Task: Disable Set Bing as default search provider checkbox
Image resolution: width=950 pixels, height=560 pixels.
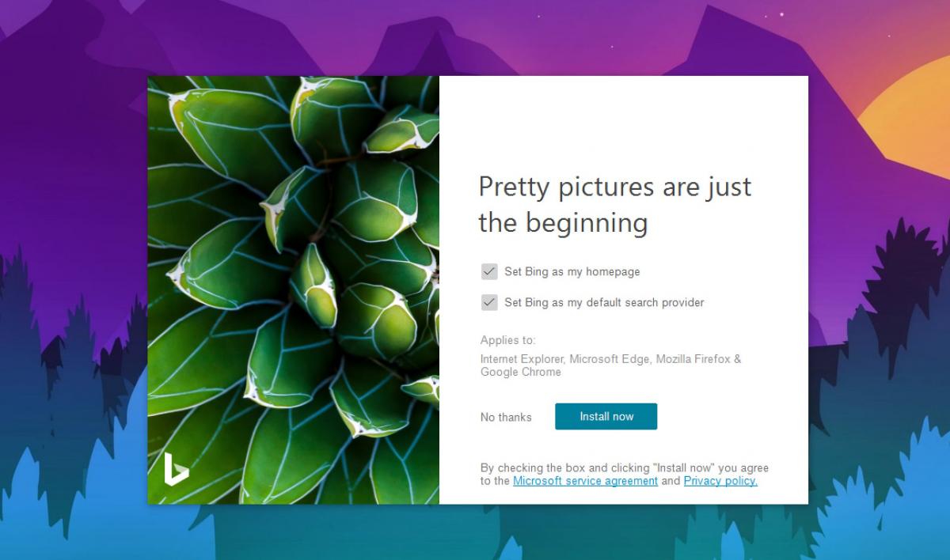Action: (489, 302)
